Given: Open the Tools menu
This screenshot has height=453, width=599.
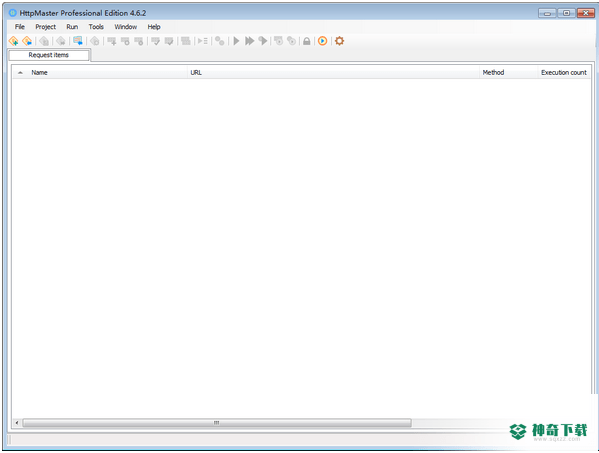Looking at the screenshot, I should 96,27.
